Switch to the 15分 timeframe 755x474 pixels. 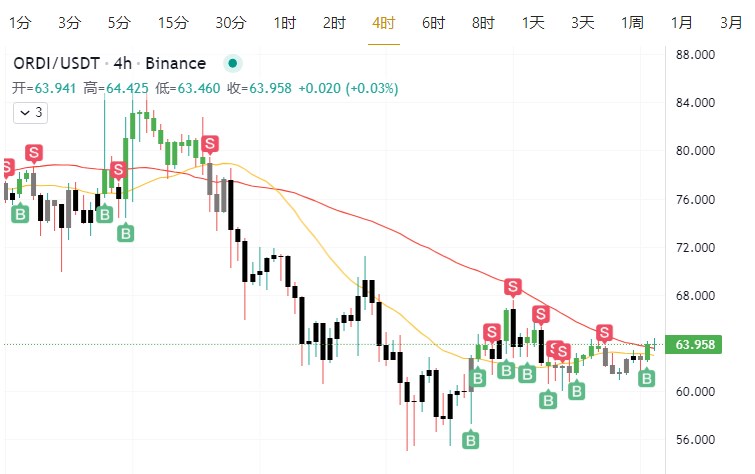pos(172,22)
